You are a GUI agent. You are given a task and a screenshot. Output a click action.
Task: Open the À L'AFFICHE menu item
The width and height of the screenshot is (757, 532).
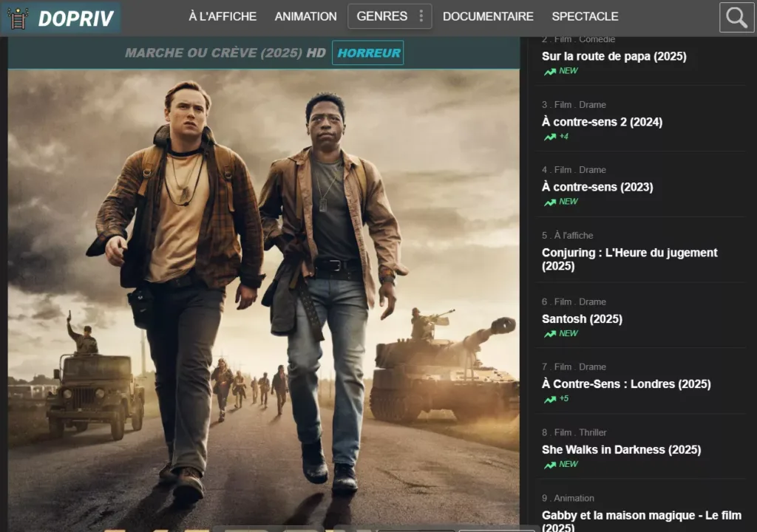pyautogui.click(x=223, y=16)
